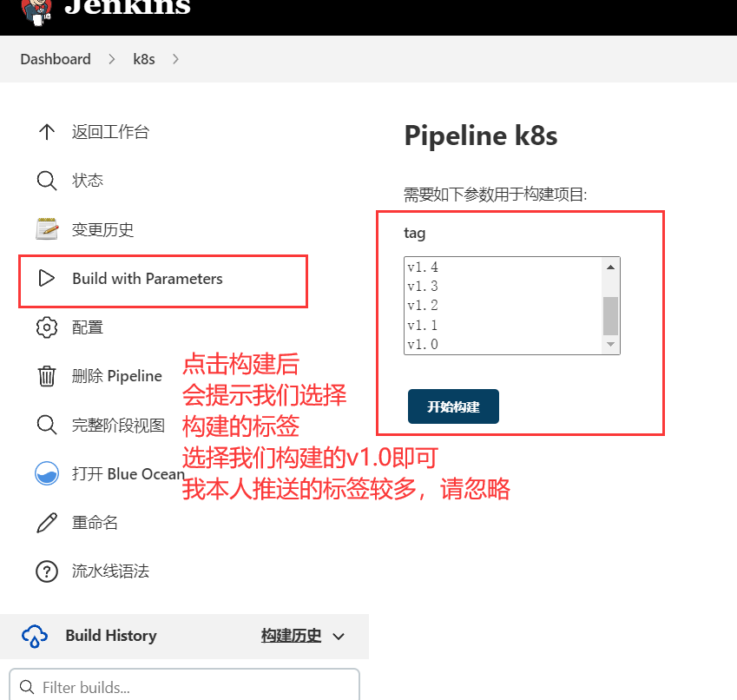The image size is (737, 700).
Task: Click the Jenkins title text in header
Action: point(128,8)
